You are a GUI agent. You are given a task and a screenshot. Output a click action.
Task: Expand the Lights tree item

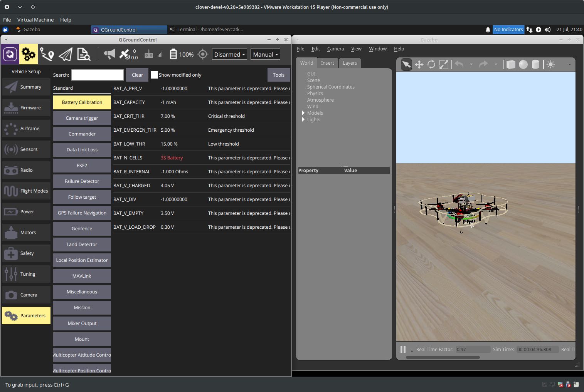(x=303, y=120)
